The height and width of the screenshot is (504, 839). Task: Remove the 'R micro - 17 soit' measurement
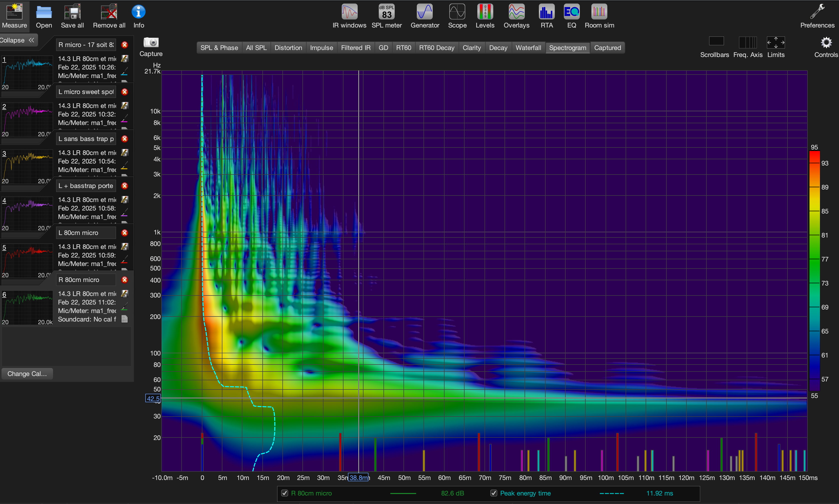click(x=125, y=45)
